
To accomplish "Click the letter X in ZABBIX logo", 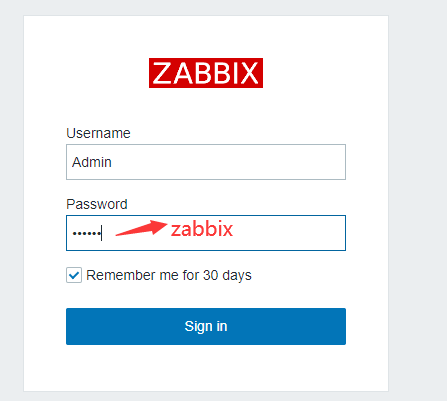I will point(249,73).
